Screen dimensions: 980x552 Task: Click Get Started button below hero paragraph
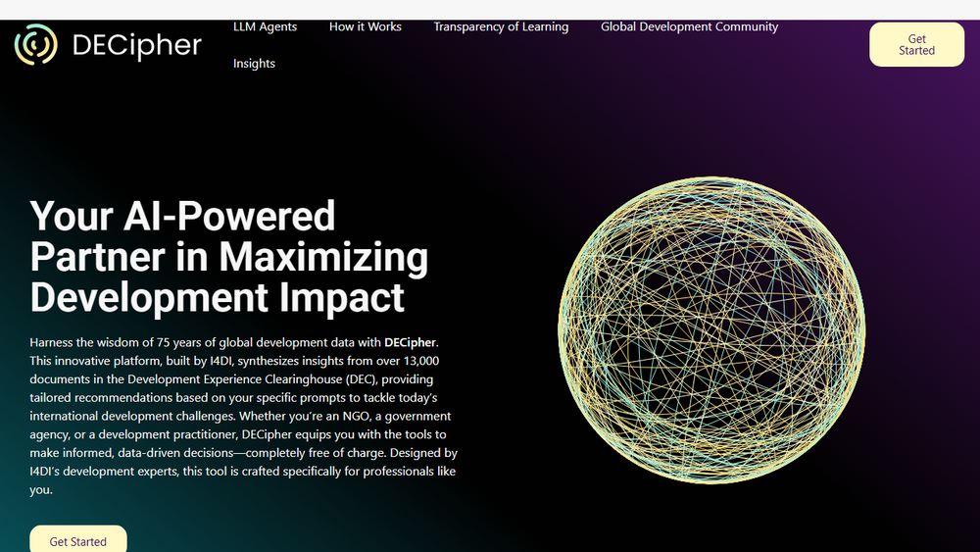click(78, 540)
